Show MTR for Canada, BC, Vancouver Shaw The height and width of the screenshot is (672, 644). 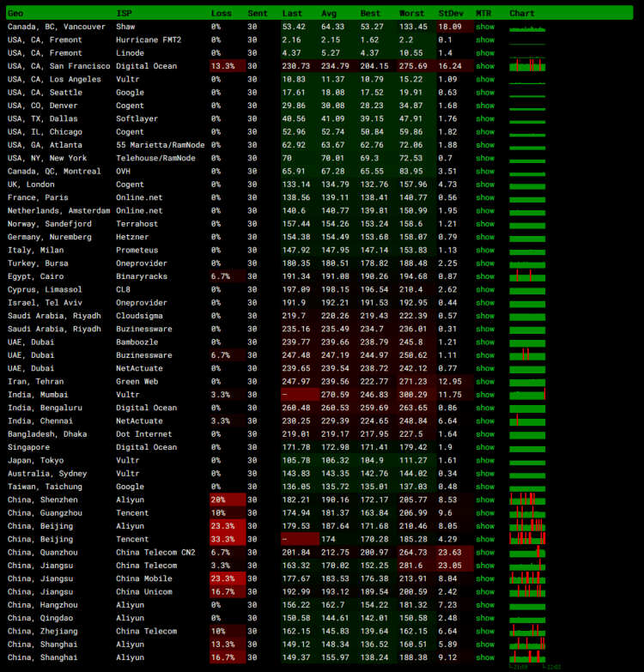[x=485, y=27]
